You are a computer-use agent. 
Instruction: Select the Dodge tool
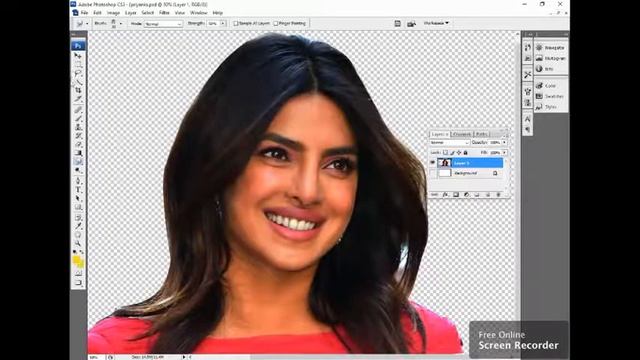pos(78,170)
